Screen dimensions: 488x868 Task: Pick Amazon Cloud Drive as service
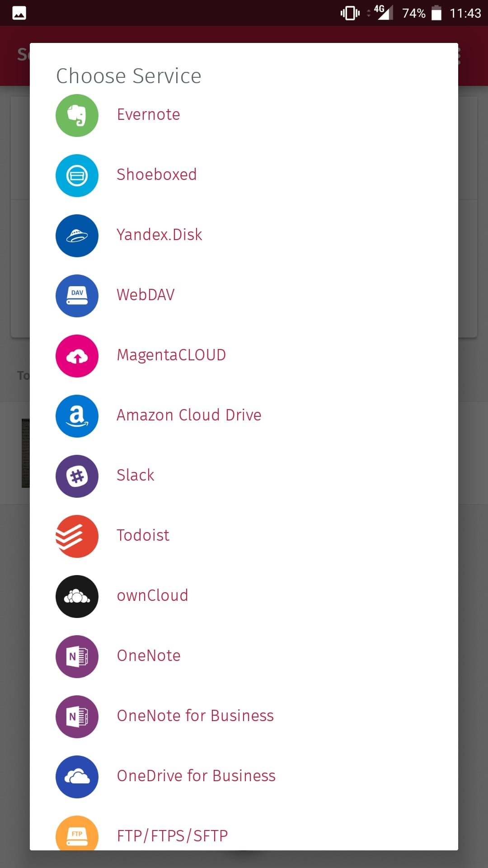[189, 415]
